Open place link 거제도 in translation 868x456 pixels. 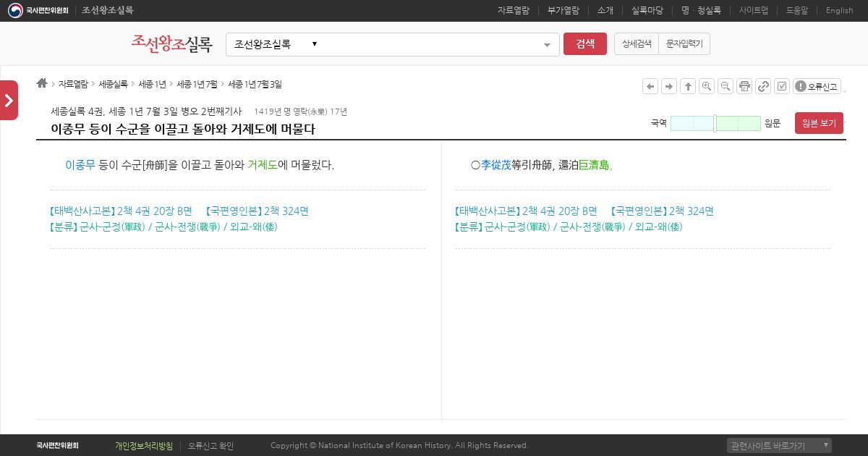263,165
